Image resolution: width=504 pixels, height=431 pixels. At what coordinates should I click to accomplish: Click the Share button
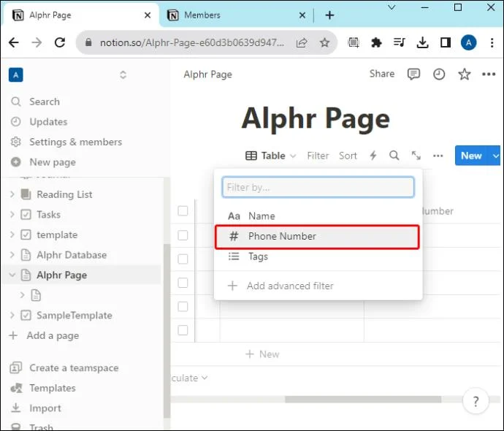click(x=382, y=74)
